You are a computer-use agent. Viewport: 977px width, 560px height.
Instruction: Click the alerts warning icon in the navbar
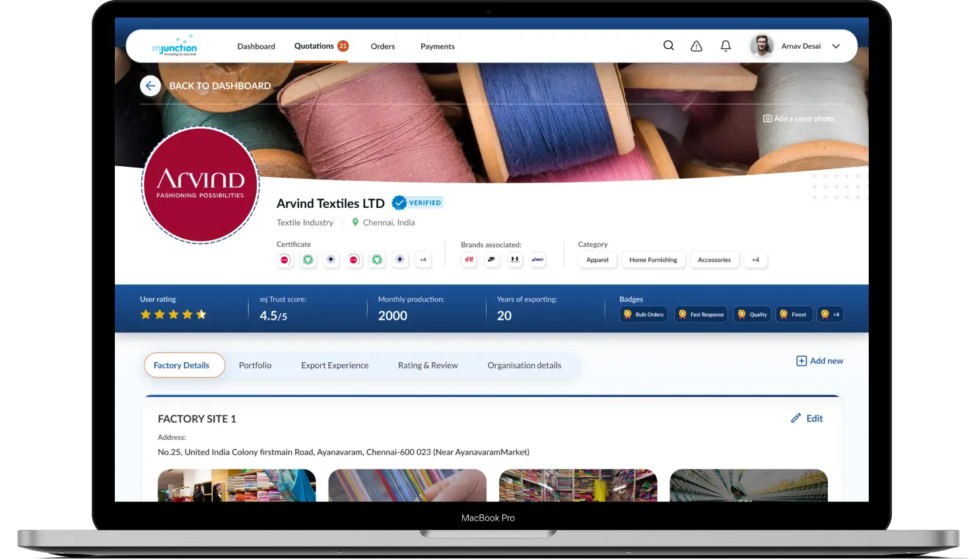click(696, 46)
